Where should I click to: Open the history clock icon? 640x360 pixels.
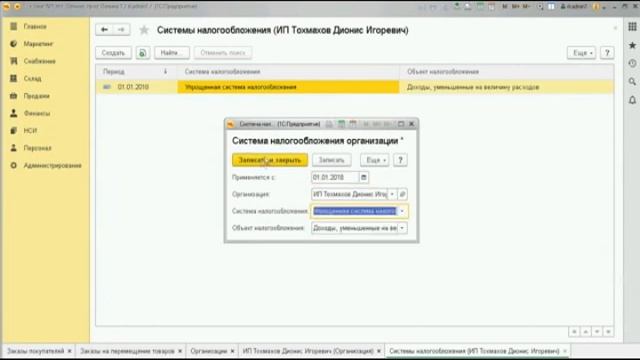click(x=632, y=63)
